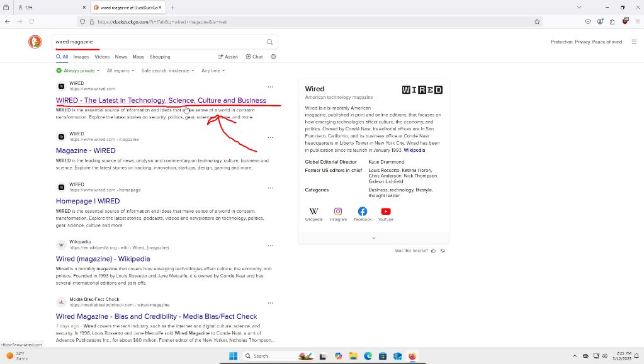Open Wired (magazine) - Wikipedia link

point(103,259)
